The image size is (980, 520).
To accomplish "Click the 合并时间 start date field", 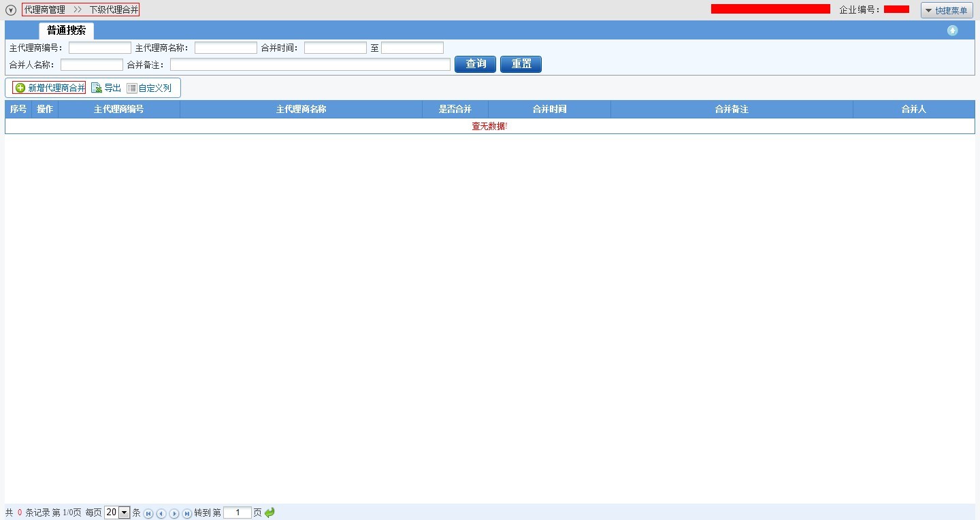I will pos(335,48).
